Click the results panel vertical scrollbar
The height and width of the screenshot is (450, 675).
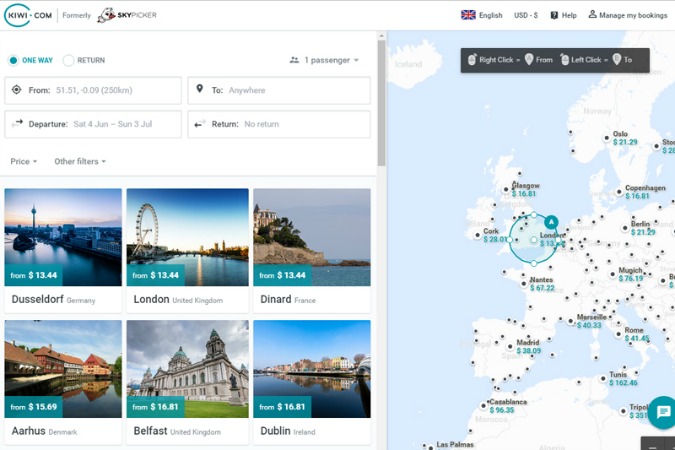(x=381, y=100)
